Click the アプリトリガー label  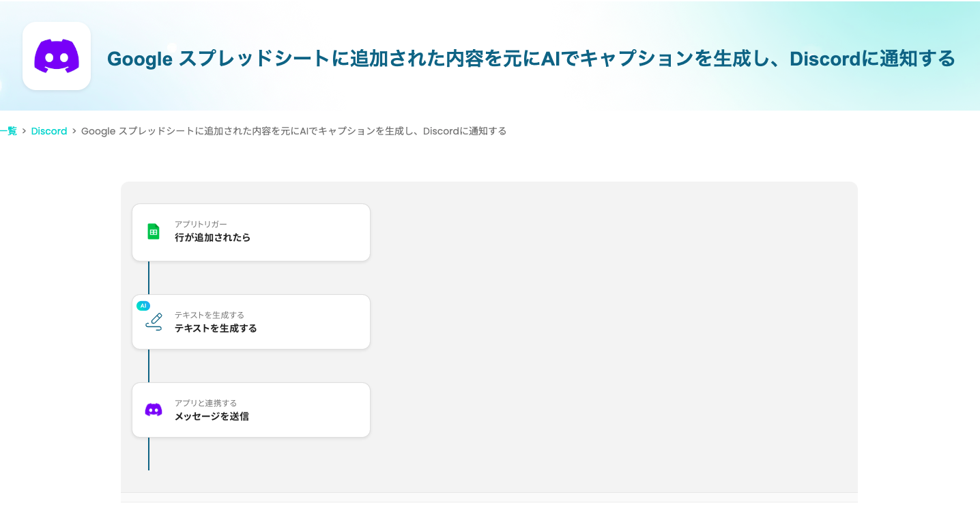[201, 224]
